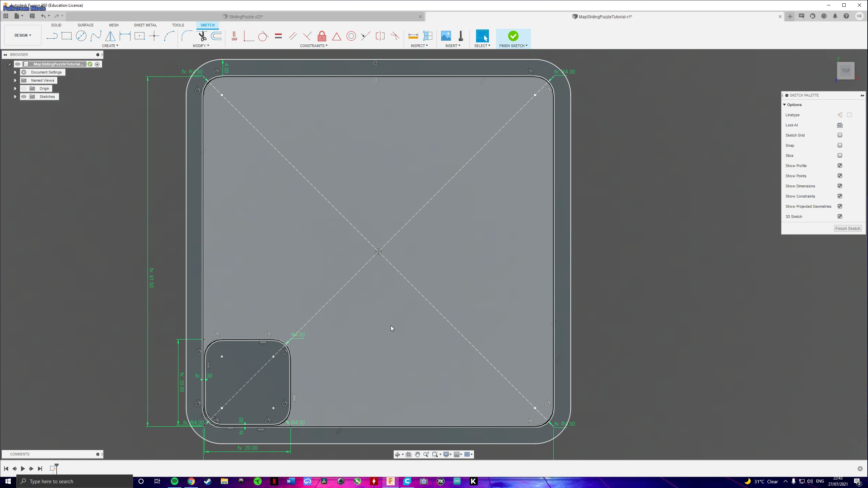Enable the Sketch Grid checkbox
This screenshot has height=488, width=868.
pyautogui.click(x=840, y=135)
